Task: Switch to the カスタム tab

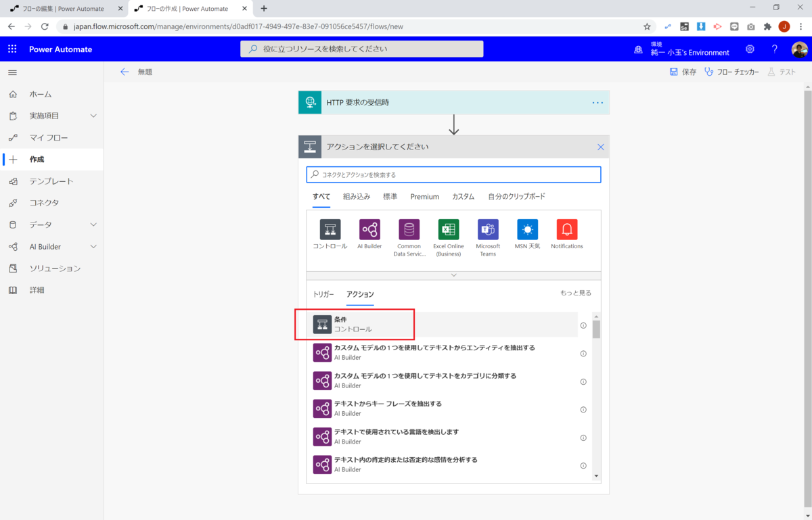Action: coord(464,197)
